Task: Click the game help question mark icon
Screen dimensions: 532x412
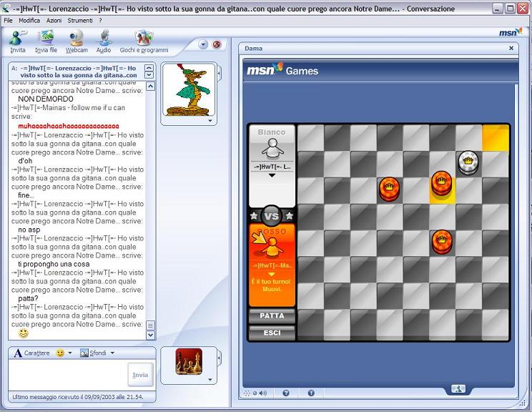Action: [286, 393]
